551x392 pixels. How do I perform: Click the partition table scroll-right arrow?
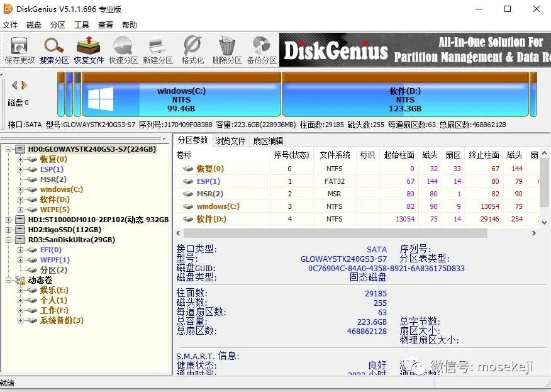534,233
